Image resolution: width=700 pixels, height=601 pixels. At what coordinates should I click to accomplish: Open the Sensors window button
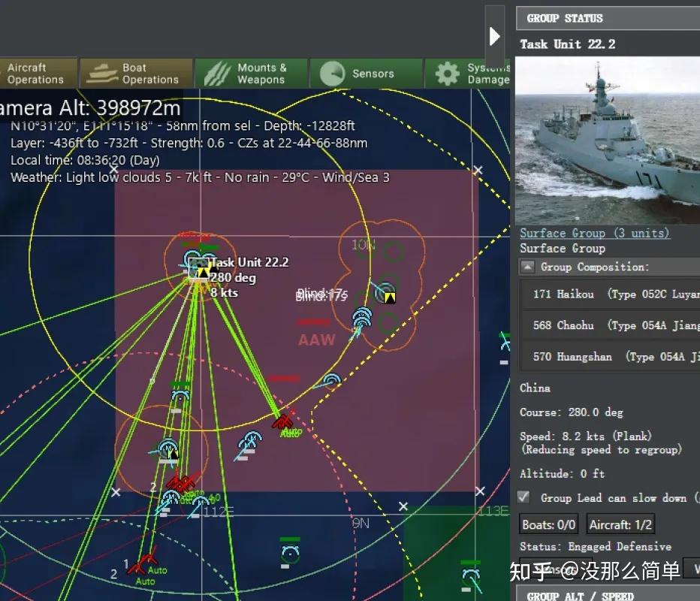366,73
